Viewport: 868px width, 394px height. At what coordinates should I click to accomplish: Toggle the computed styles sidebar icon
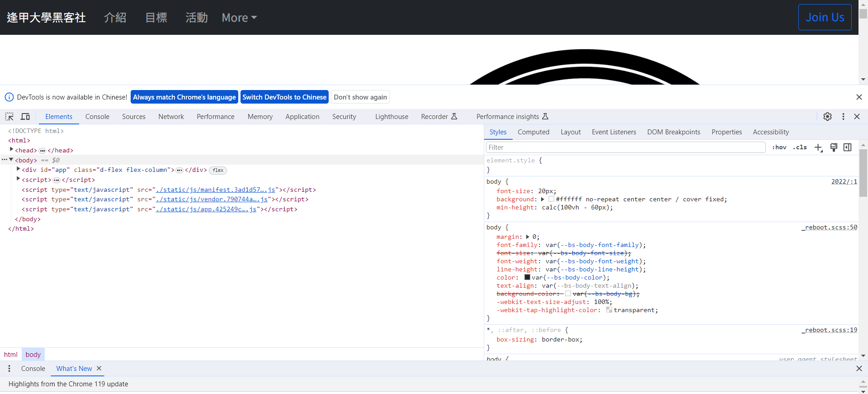pos(848,147)
